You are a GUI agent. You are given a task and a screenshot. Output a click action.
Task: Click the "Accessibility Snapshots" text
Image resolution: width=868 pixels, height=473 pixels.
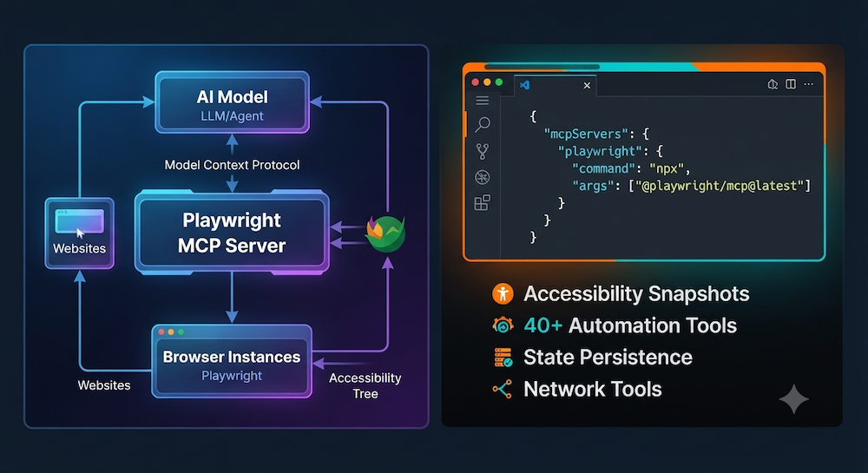(x=636, y=293)
